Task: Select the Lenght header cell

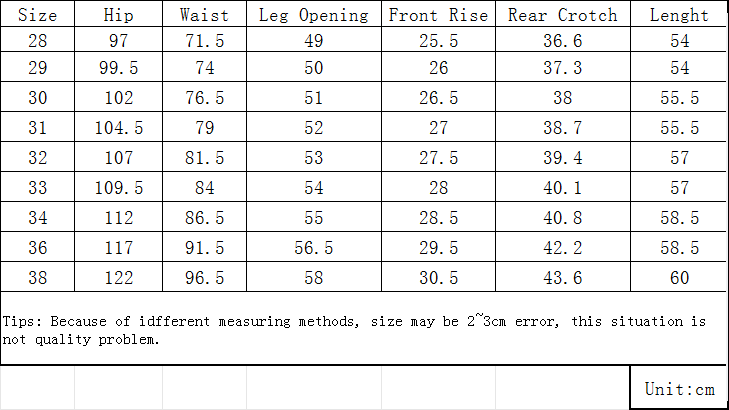Action: tap(678, 14)
